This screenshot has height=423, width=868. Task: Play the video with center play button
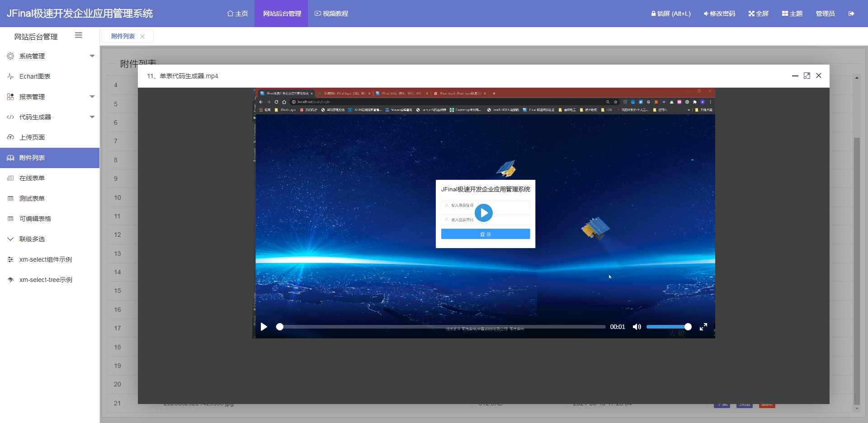[484, 213]
